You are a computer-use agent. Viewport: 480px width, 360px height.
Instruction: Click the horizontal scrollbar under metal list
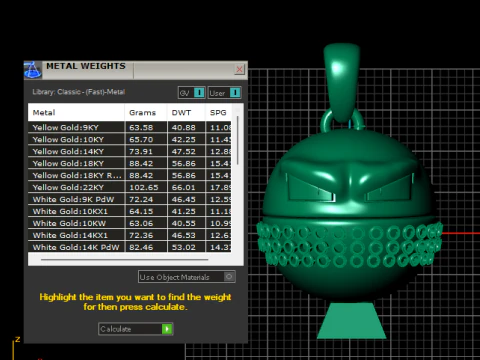tap(125, 259)
